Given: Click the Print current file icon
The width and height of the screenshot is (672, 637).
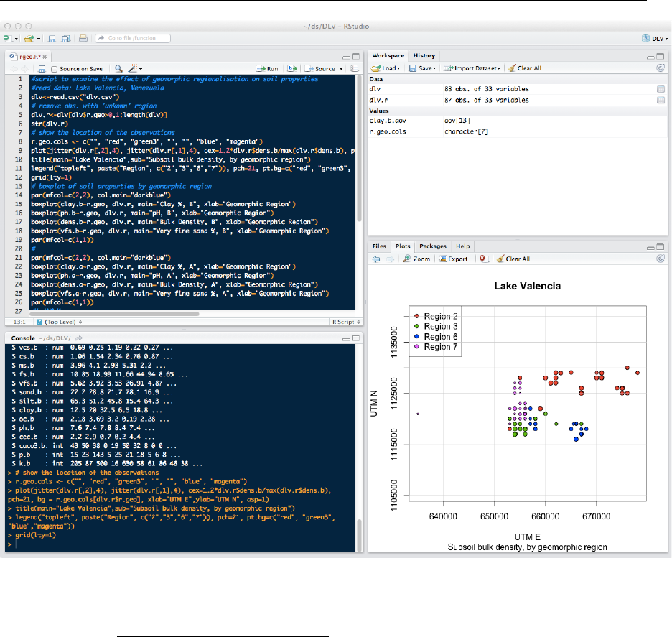Looking at the screenshot, I should point(83,38).
